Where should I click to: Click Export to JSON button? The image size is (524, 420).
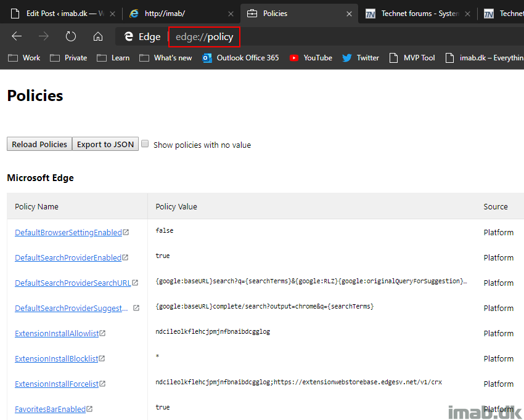point(105,144)
